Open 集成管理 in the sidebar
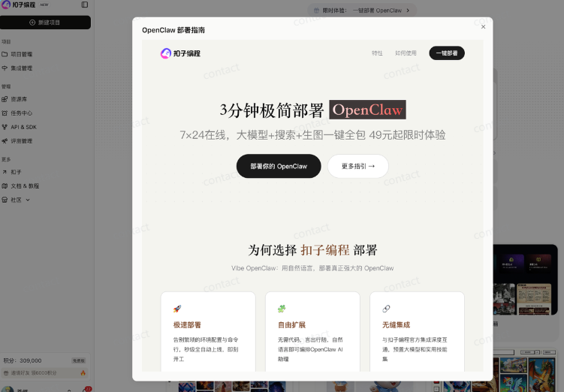 pos(21,68)
